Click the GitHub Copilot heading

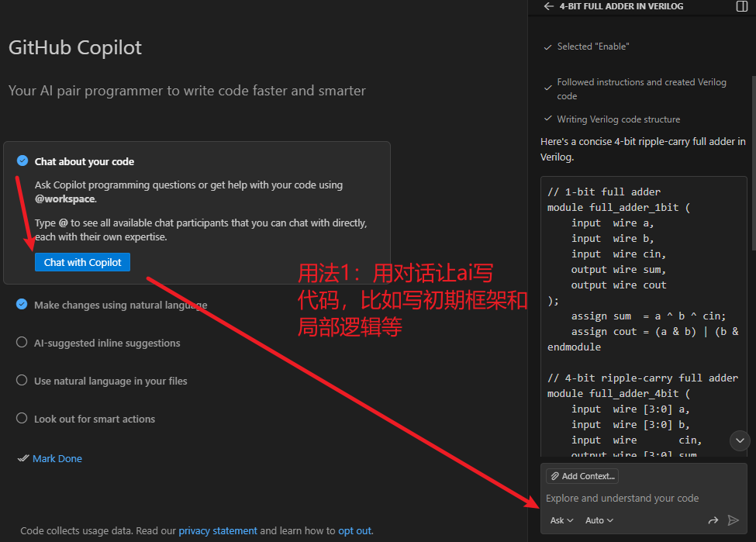pos(74,48)
